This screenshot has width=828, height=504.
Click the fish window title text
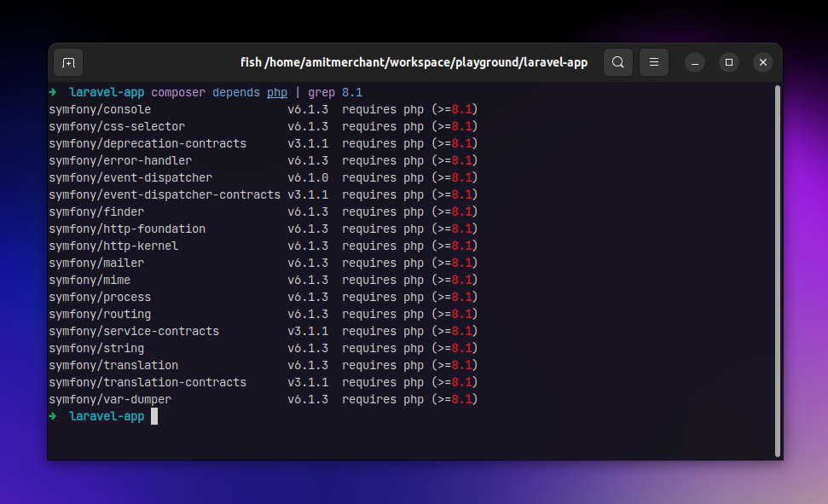(414, 62)
